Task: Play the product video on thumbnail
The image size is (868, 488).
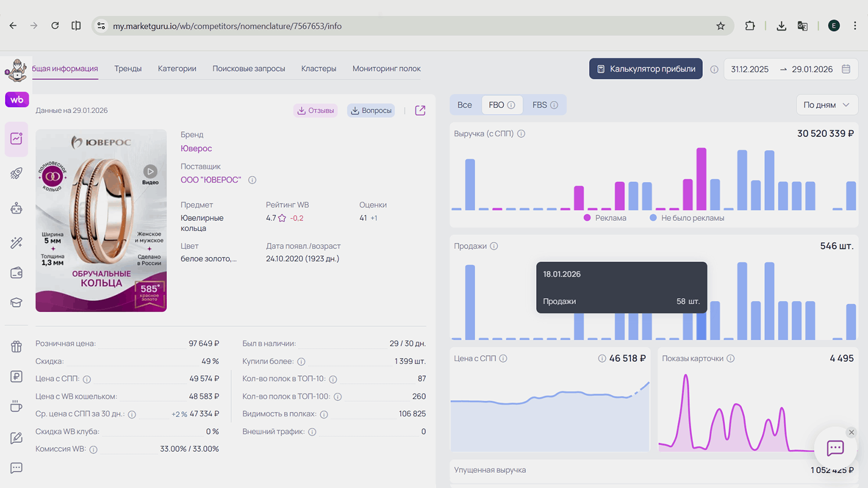Action: 150,172
